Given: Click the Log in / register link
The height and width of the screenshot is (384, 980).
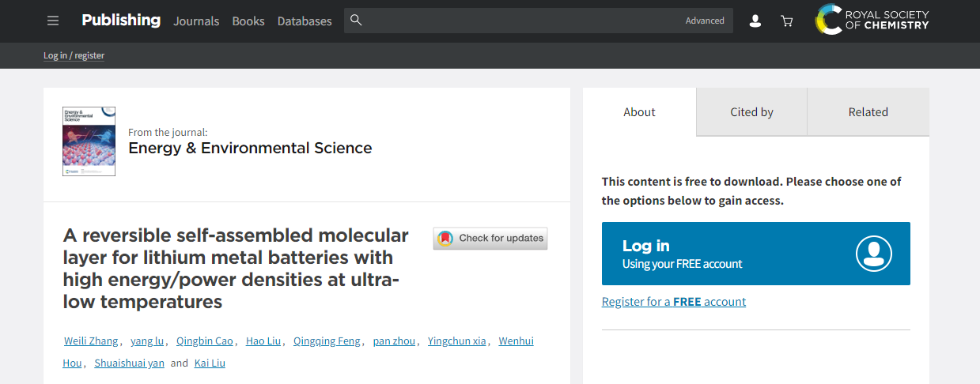Looking at the screenshot, I should point(74,55).
